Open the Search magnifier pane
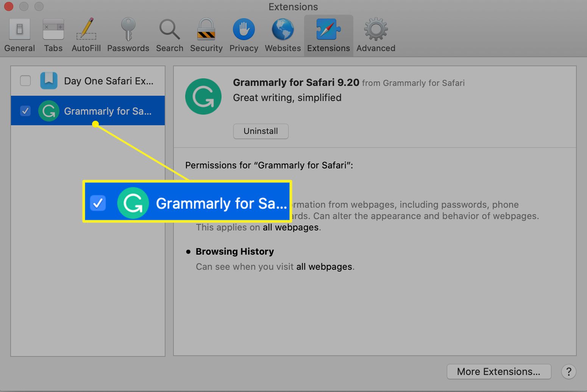Screen dimensions: 587x392 pyautogui.click(x=170, y=36)
